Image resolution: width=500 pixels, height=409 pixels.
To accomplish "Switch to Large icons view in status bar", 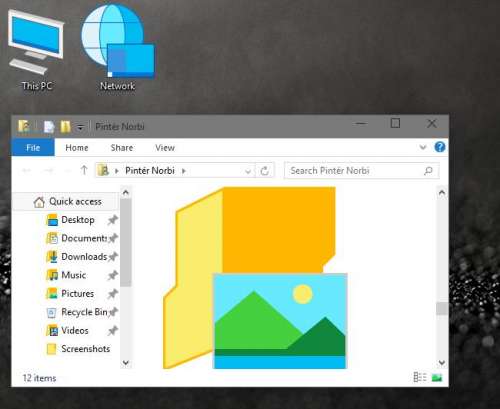I will [437, 378].
